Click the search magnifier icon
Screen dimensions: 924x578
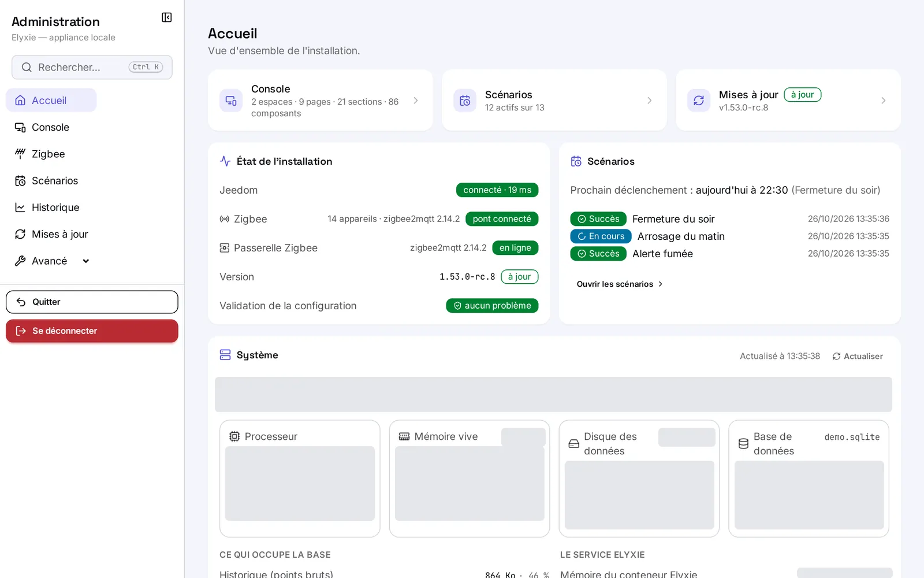coord(27,68)
